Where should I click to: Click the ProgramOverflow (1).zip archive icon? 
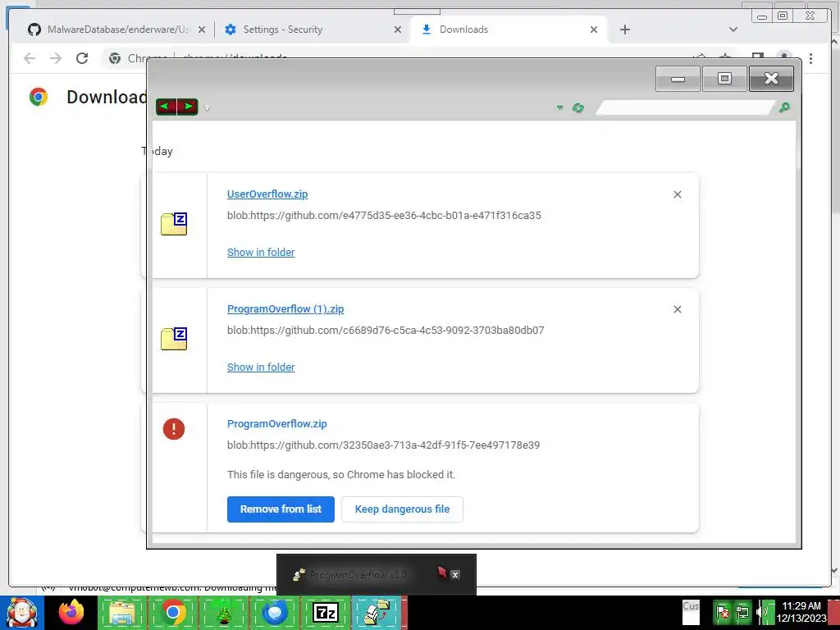[174, 339]
